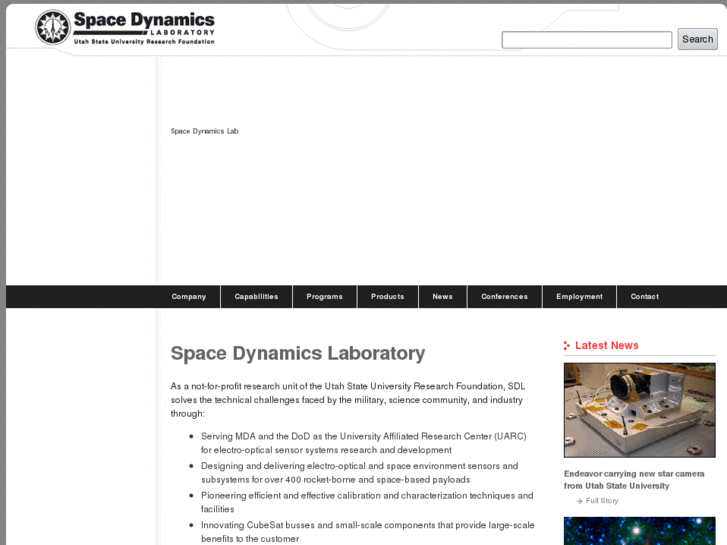Viewport: 727px width, 545px height.
Task: Open the Capabilities menu
Action: [x=256, y=297]
